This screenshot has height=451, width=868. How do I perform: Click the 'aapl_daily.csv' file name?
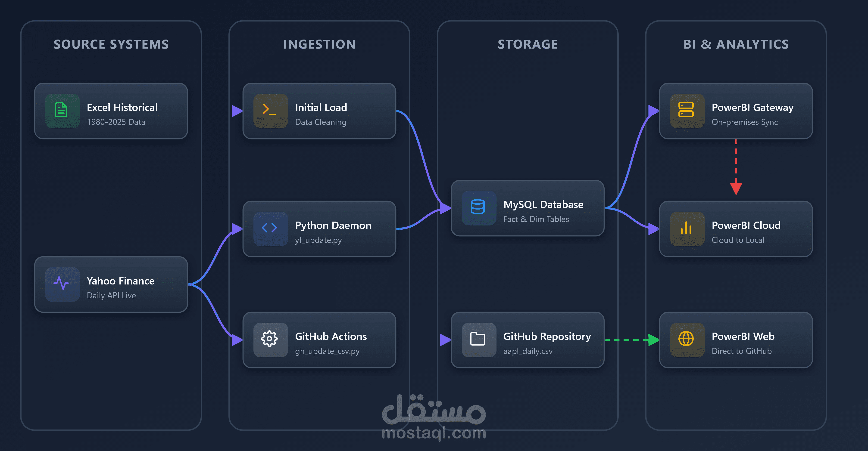(x=528, y=351)
